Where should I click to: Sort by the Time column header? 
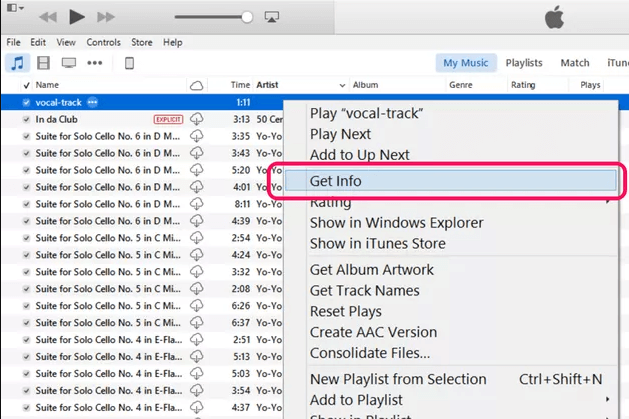coord(240,85)
